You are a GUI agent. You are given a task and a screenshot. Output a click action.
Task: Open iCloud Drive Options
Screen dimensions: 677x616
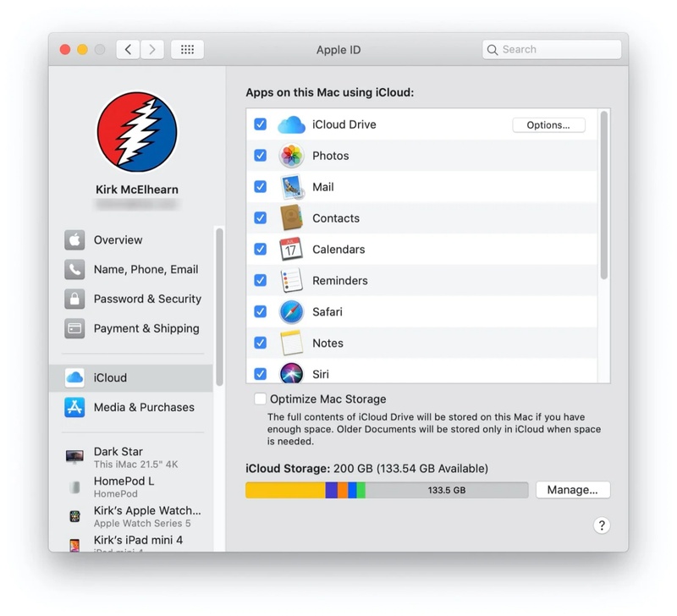[x=548, y=124]
